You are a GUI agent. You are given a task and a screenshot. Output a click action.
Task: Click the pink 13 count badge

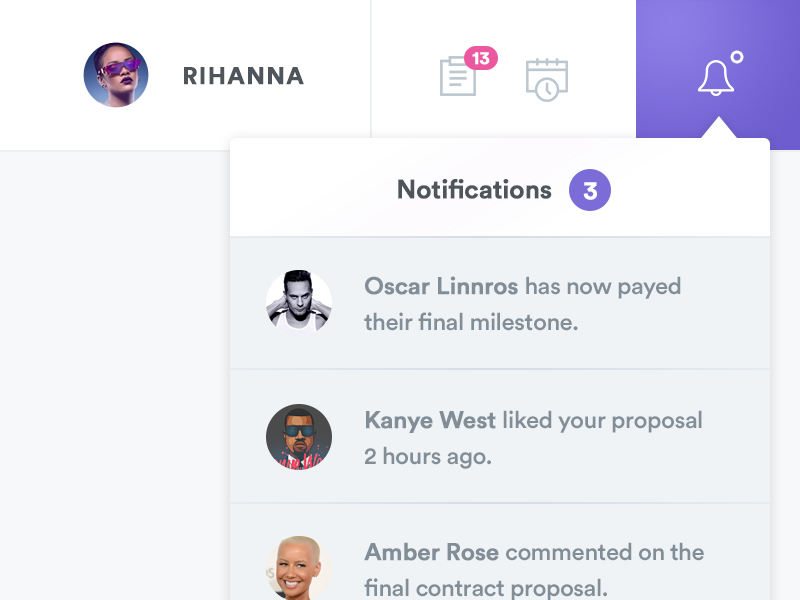coord(481,59)
